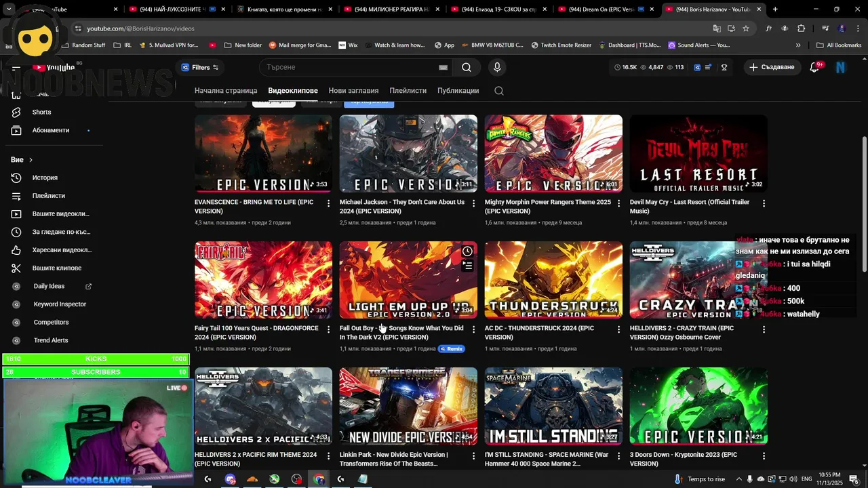Open the Публикации tab
This screenshot has width=868, height=488.
[458, 90]
